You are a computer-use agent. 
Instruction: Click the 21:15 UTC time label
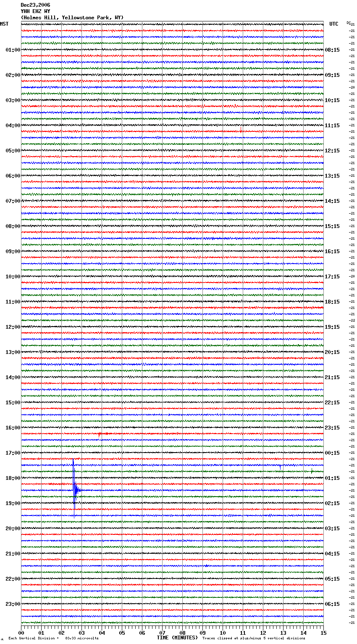(x=332, y=377)
